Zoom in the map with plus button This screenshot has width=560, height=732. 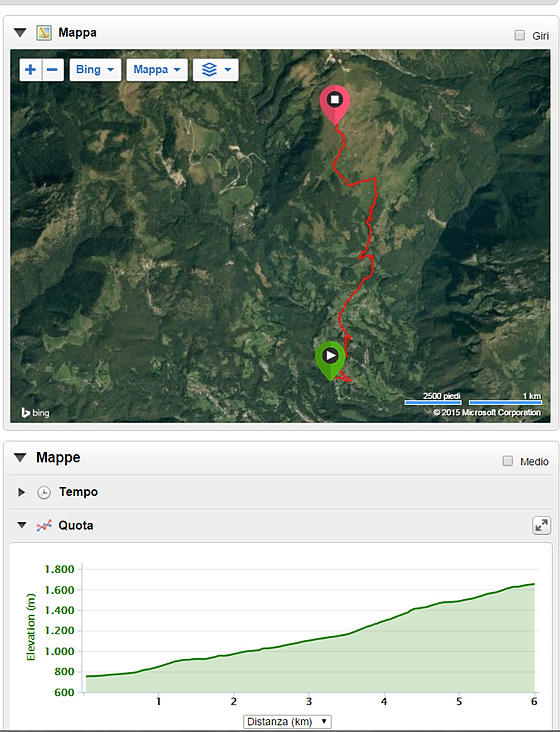(x=30, y=70)
